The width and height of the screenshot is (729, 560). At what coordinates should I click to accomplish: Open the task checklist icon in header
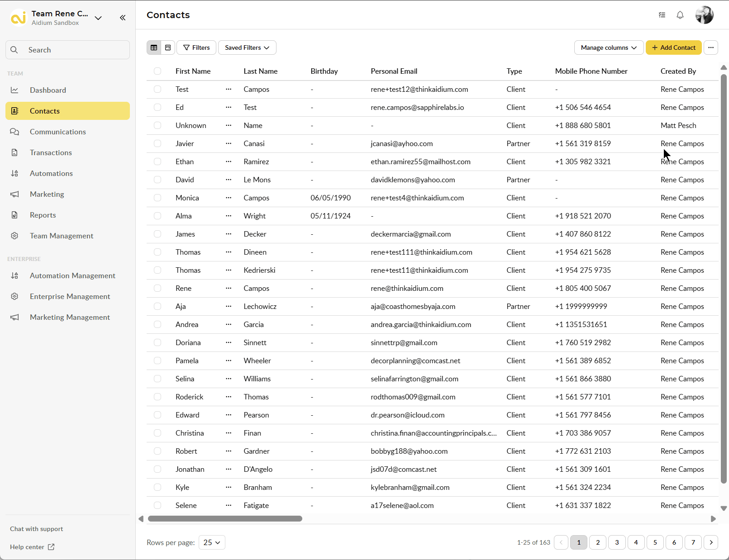[x=662, y=15]
